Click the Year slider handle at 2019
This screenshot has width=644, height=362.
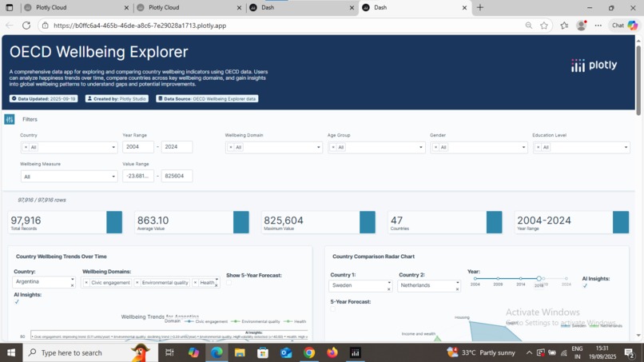point(539,279)
